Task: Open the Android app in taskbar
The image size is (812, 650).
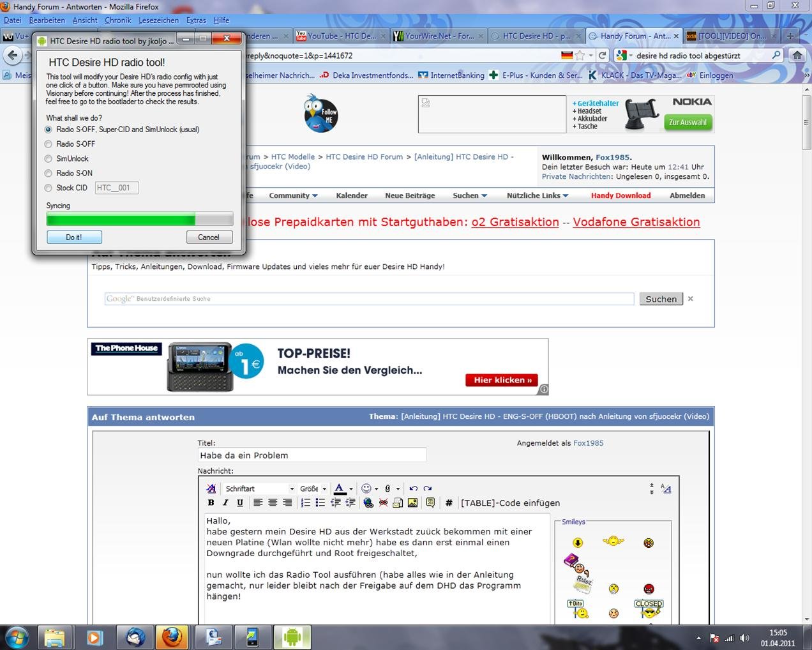Action: (x=292, y=637)
